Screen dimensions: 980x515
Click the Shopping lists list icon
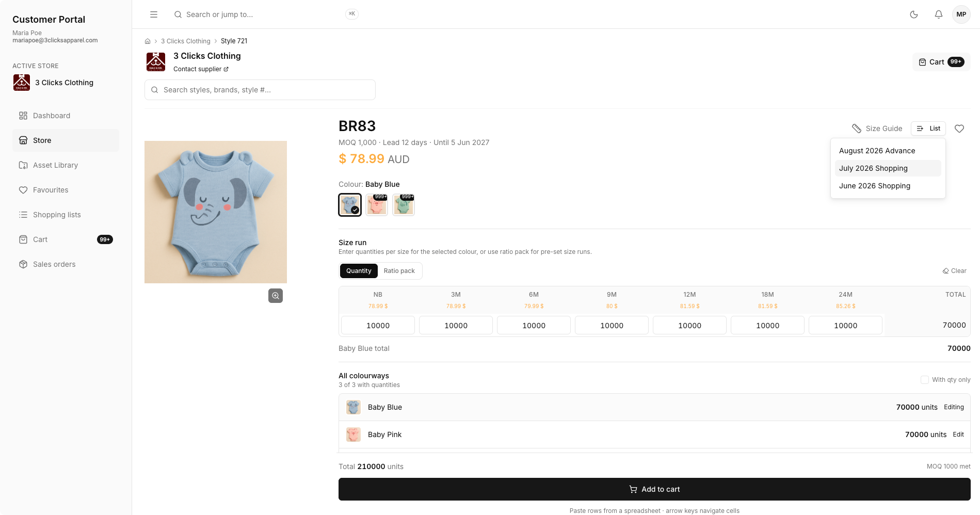[x=23, y=215]
